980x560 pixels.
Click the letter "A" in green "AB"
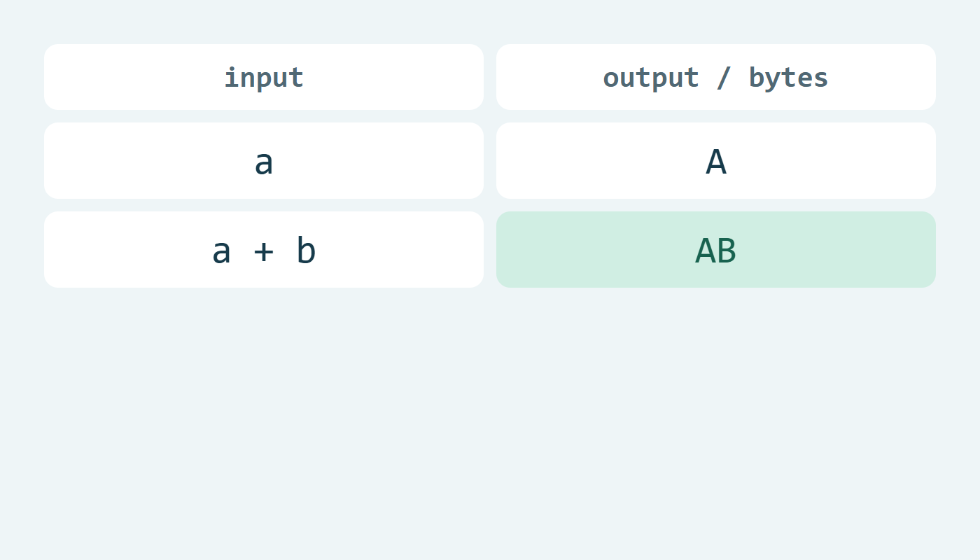pos(705,251)
